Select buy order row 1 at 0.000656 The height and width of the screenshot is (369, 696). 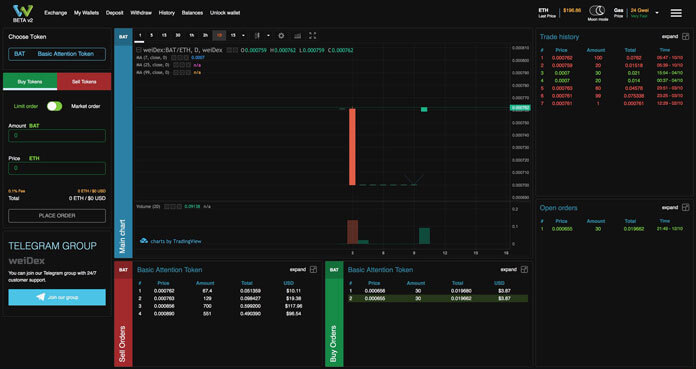(437, 291)
